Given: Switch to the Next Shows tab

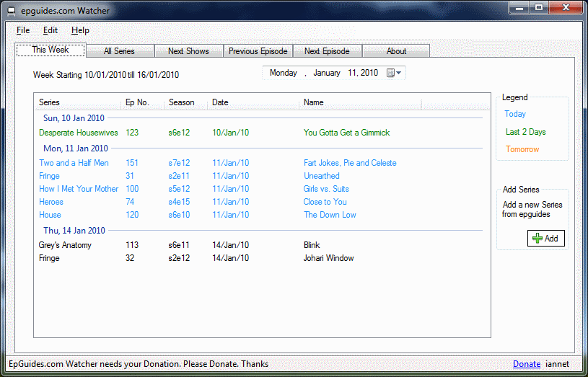Looking at the screenshot, I should [x=188, y=51].
